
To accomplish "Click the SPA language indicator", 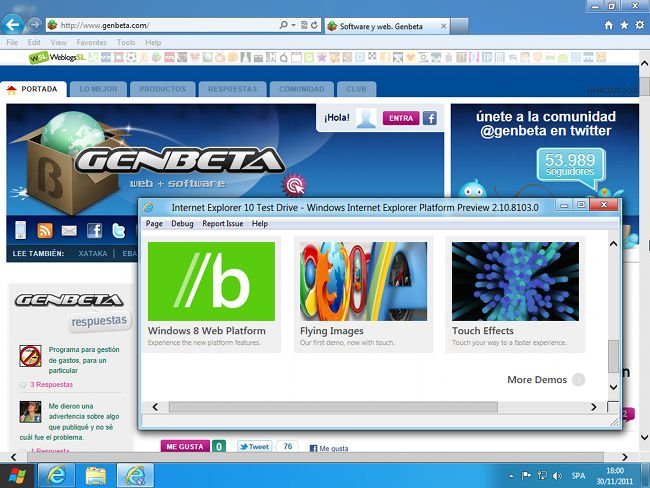I will [578, 476].
